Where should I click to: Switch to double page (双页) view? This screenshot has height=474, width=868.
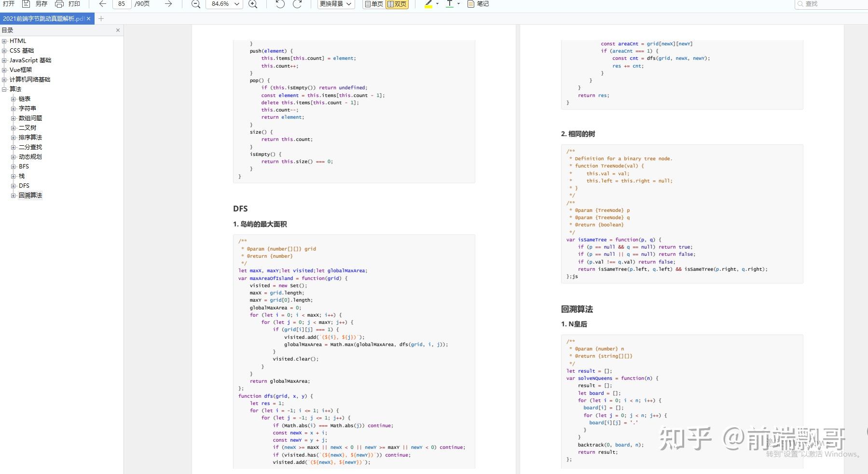coord(397,4)
